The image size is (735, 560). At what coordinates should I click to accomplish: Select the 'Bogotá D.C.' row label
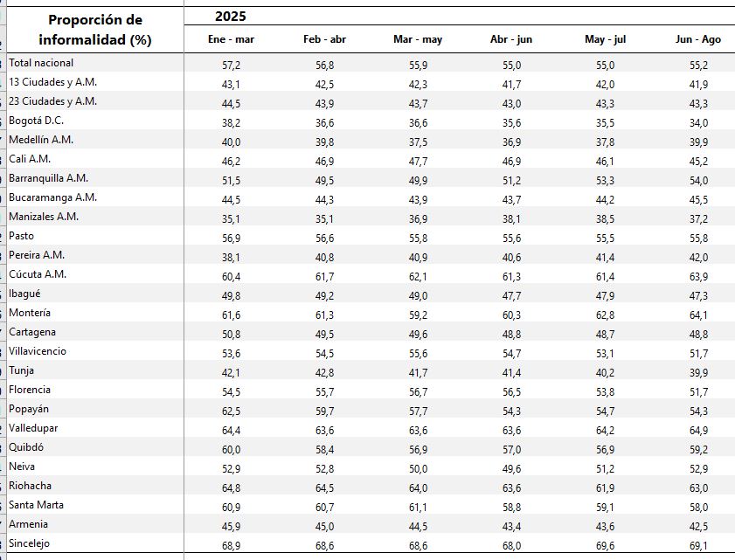pyautogui.click(x=36, y=121)
